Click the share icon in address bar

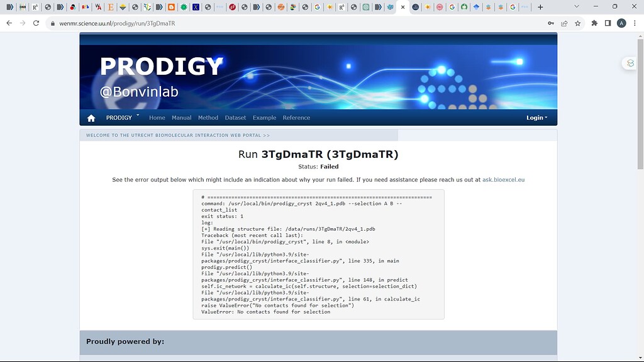coord(563,23)
